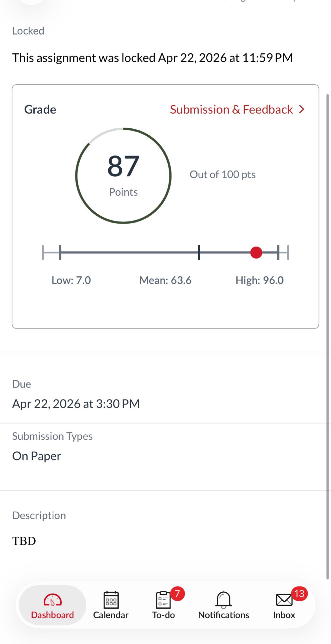Tap the red 7 badge on To-do
This screenshot has width=331, height=644.
pos(177,594)
